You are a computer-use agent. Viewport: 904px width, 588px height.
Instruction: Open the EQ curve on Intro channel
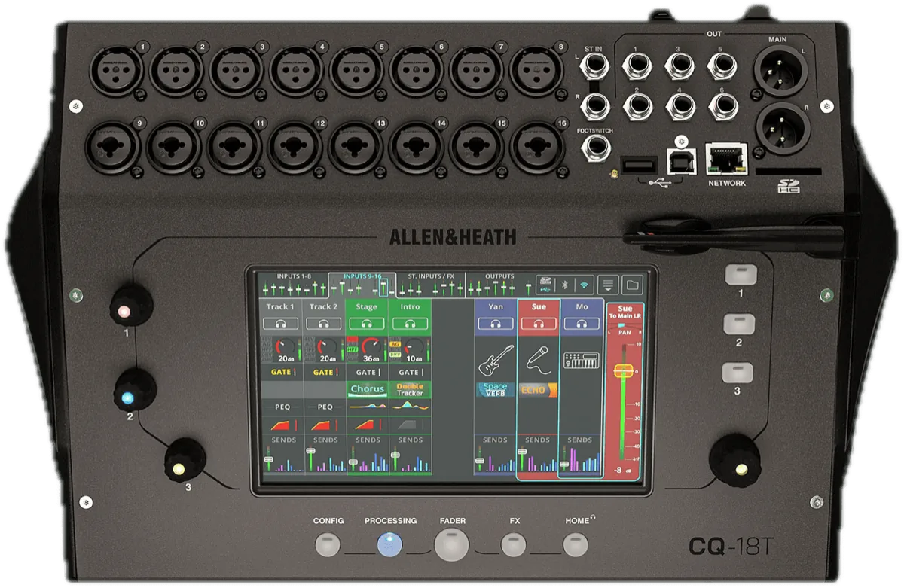coord(410,407)
